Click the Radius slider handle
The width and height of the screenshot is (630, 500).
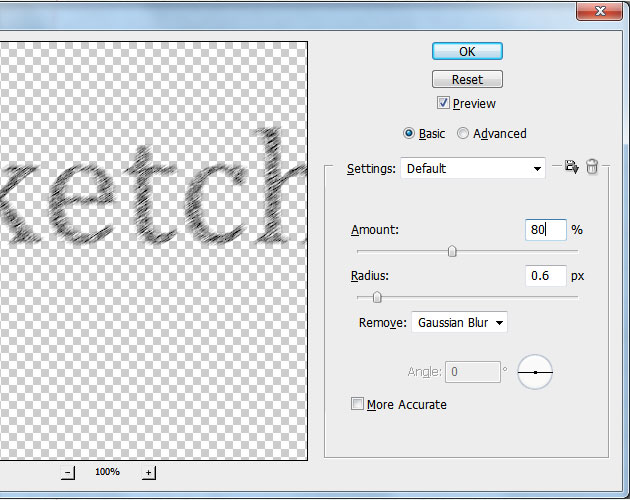point(377,297)
